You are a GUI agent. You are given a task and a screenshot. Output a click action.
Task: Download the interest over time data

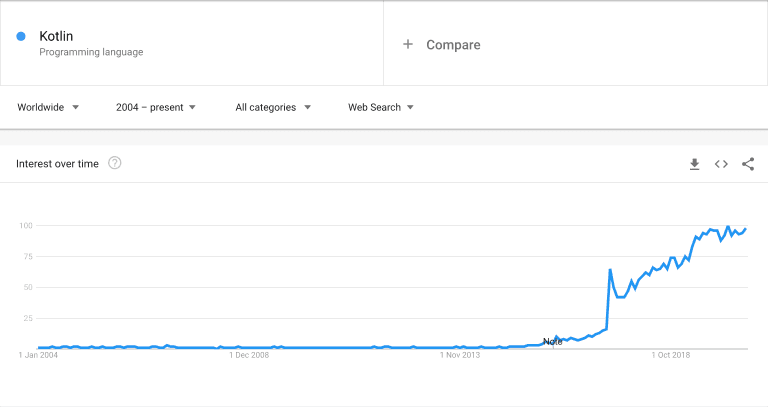coord(694,164)
